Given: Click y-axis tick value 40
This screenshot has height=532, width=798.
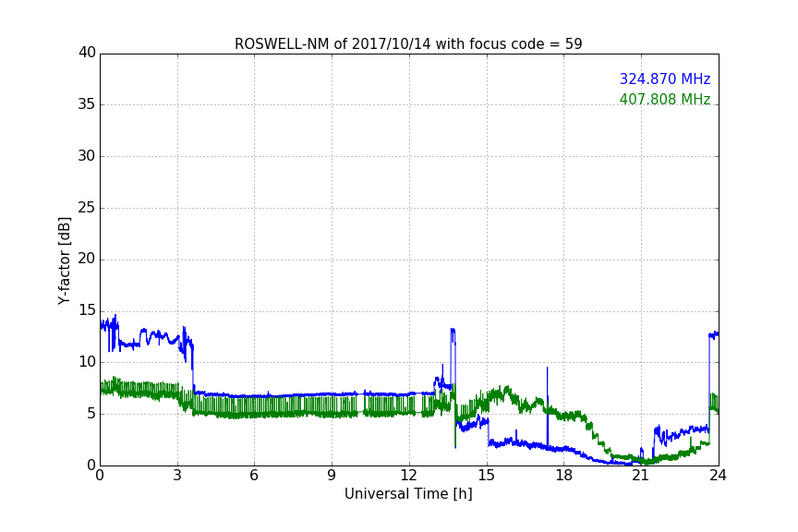Looking at the screenshot, I should click(87, 53).
